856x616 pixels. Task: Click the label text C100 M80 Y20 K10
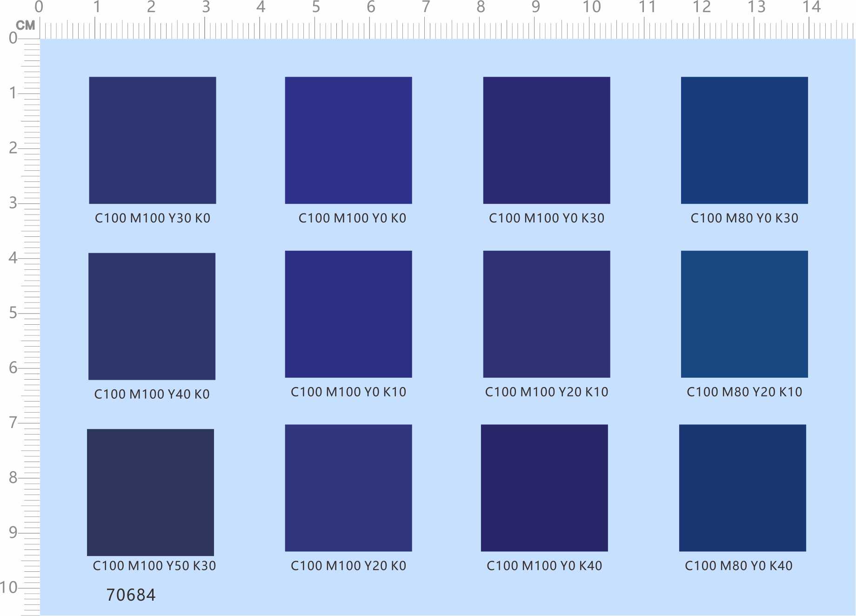[x=744, y=392]
